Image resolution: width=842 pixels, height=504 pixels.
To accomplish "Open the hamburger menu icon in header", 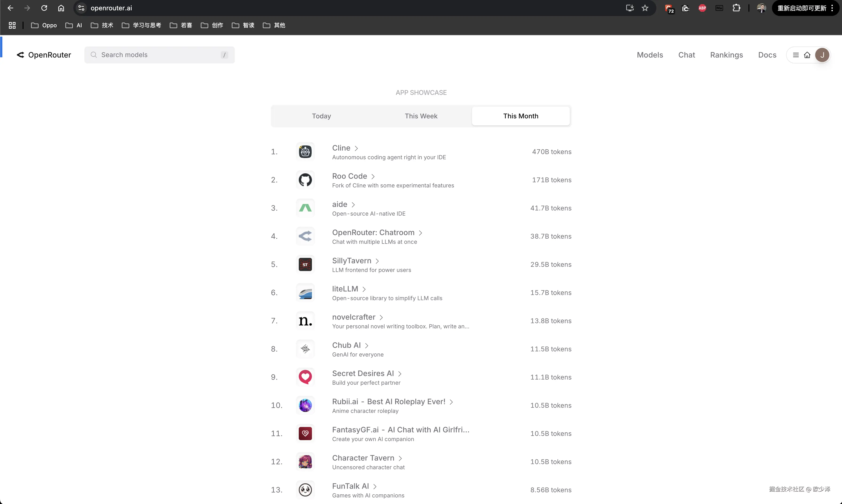I will pos(795,55).
